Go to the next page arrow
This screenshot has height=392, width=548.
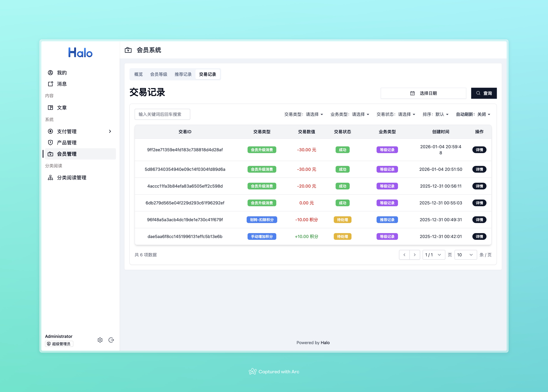click(415, 255)
